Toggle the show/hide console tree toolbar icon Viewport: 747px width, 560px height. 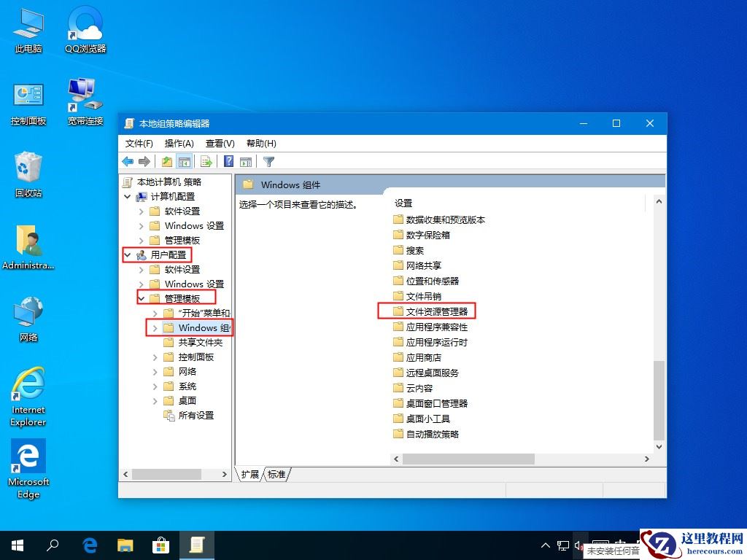(184, 161)
